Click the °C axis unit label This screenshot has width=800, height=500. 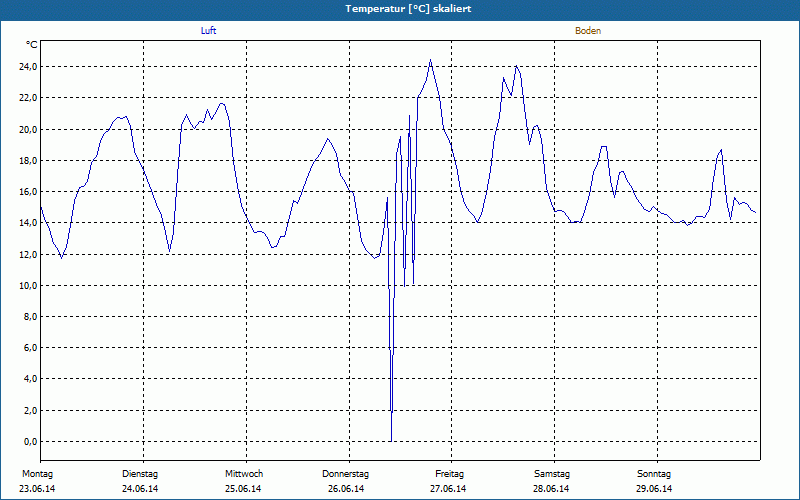click(32, 45)
